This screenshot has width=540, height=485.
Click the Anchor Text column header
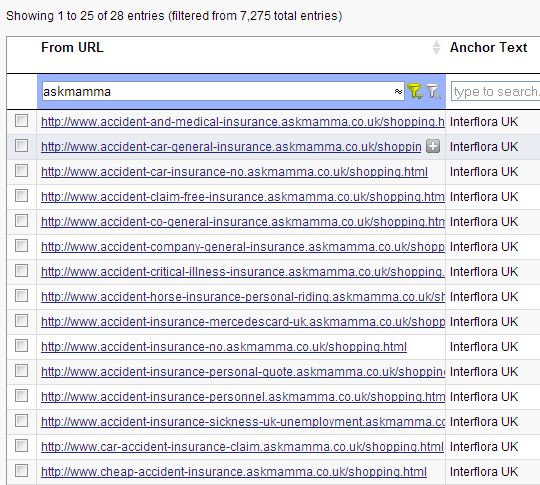[488, 48]
